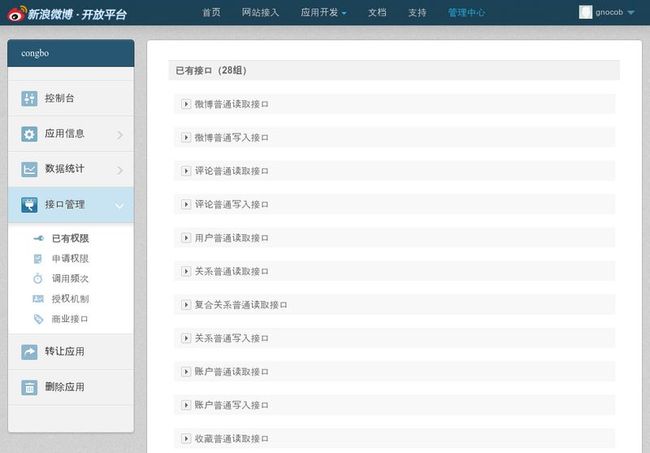This screenshot has height=453, width=650.
Task: Open 网站接入 in top navigation
Action: (260, 12)
